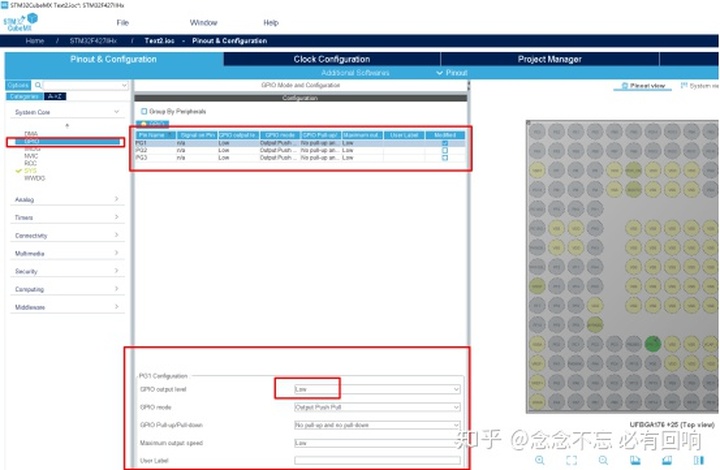Toggle the Modified checkbox in the PG3 row
720x470 pixels.
coord(444,158)
